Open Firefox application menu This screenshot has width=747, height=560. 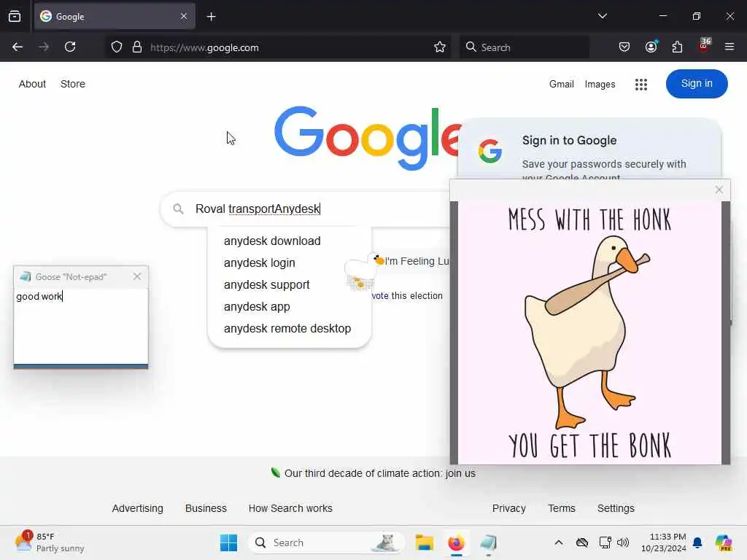pos(729,47)
